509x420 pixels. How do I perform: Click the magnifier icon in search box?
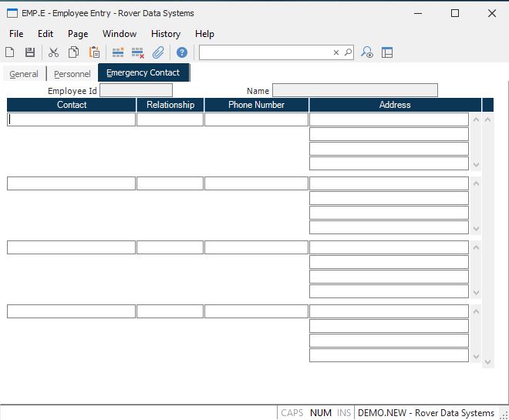pyautogui.click(x=347, y=52)
